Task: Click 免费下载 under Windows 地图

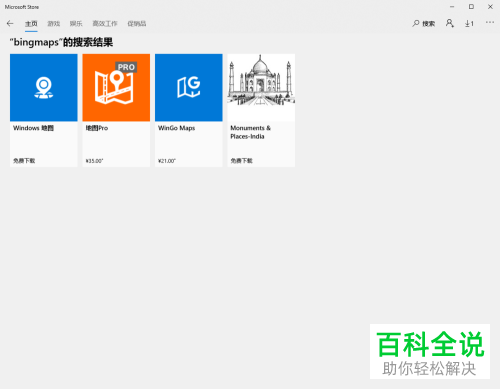Action: [24, 161]
